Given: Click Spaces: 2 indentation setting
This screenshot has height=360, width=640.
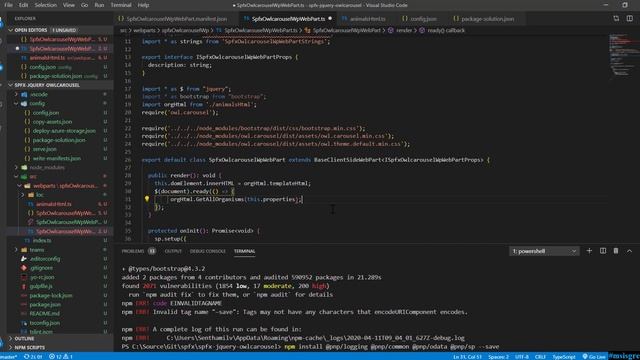Looking at the screenshot, I should click(x=498, y=356).
